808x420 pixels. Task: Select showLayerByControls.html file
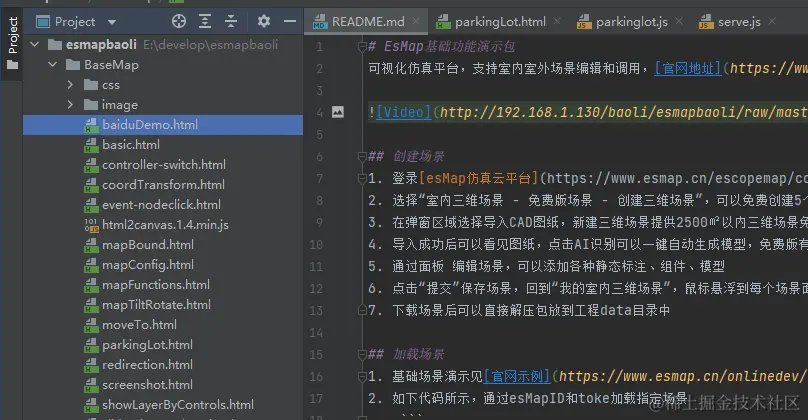coord(178,405)
